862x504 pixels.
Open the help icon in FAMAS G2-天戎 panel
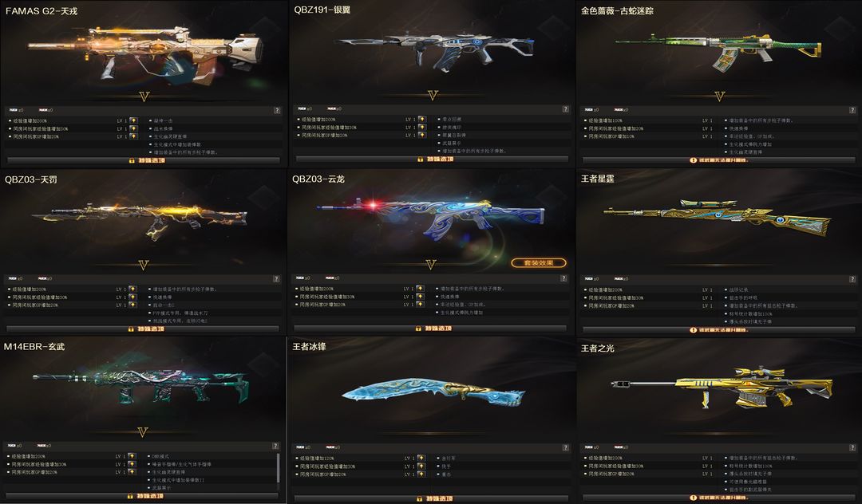click(x=277, y=110)
